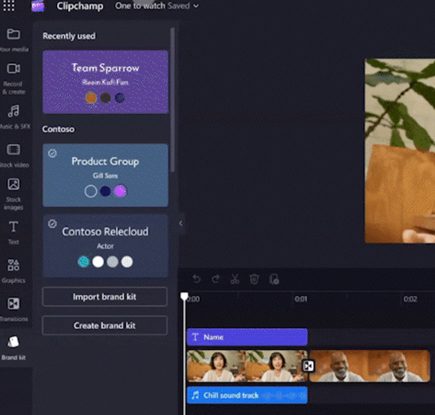Duplicate the selected clip
This screenshot has width=435, height=415.
click(274, 279)
